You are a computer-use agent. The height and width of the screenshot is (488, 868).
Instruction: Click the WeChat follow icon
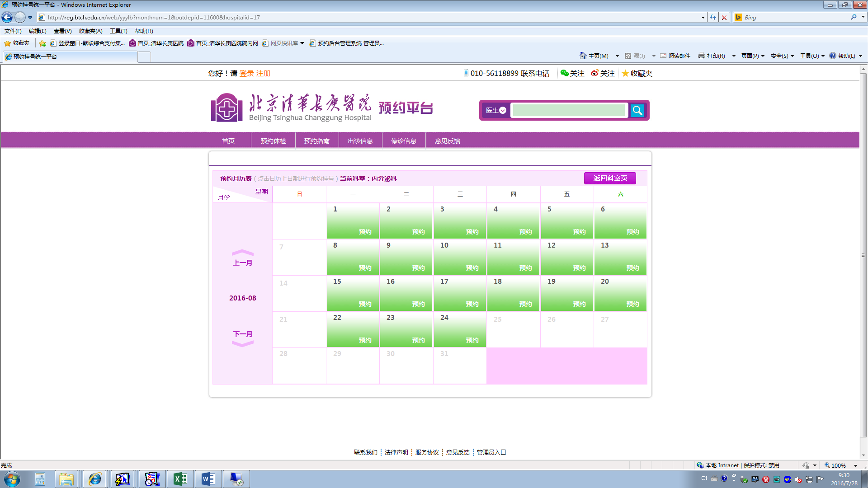pos(565,73)
